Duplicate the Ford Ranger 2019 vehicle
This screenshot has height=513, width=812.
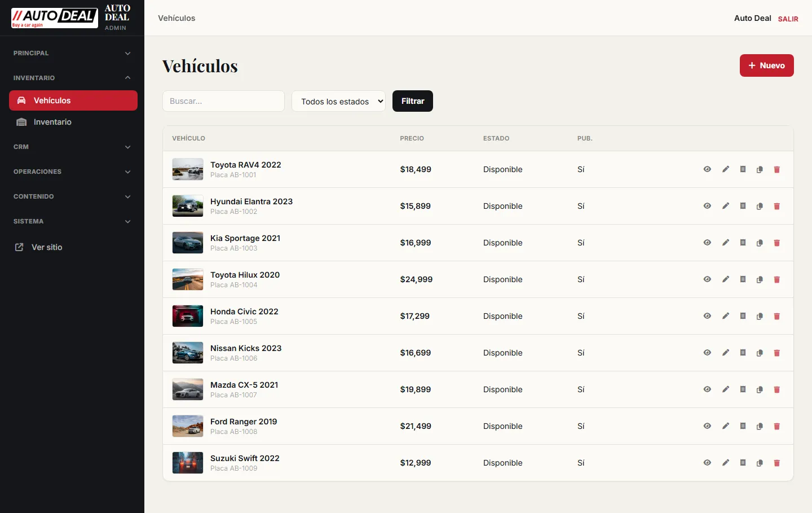[760, 426]
